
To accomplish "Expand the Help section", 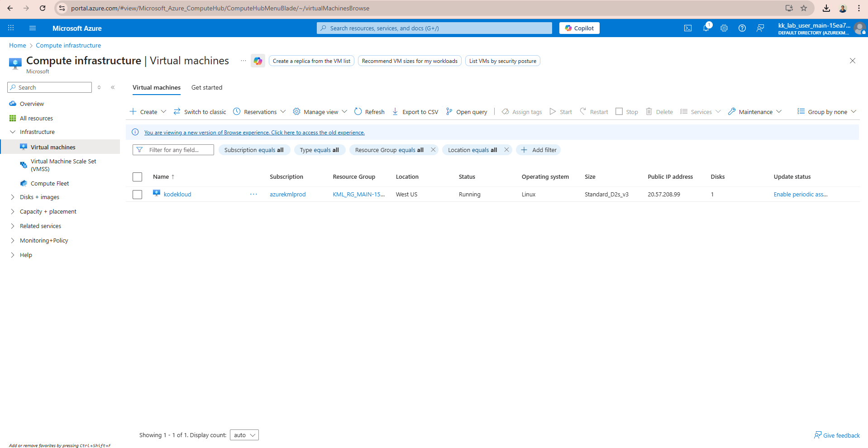I will click(12, 255).
